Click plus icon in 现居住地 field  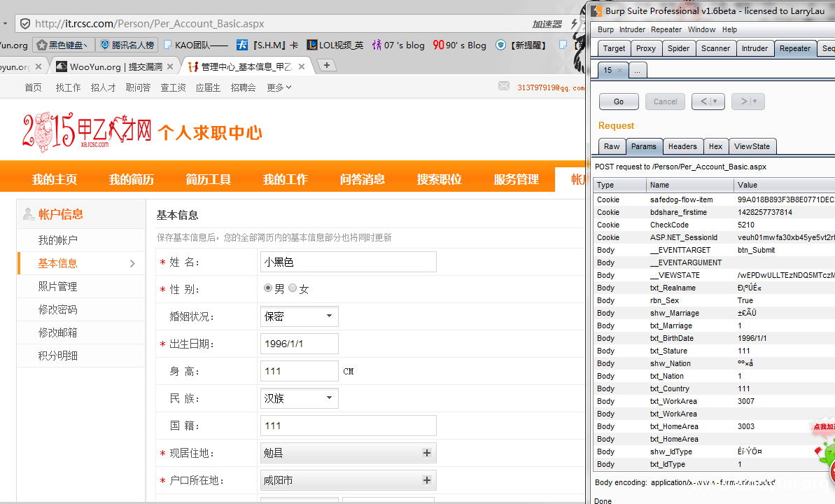(426, 453)
